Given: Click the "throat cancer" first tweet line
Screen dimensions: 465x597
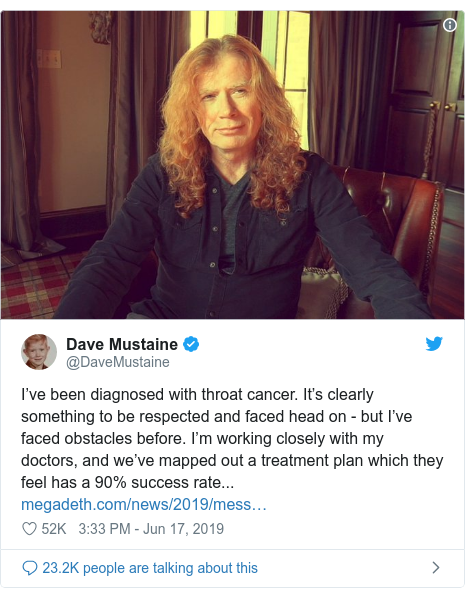Looking at the screenshot, I should click(x=197, y=394).
